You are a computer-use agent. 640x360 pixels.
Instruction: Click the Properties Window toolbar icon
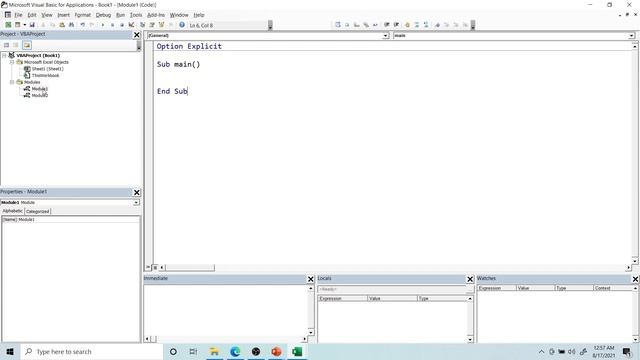pos(152,25)
